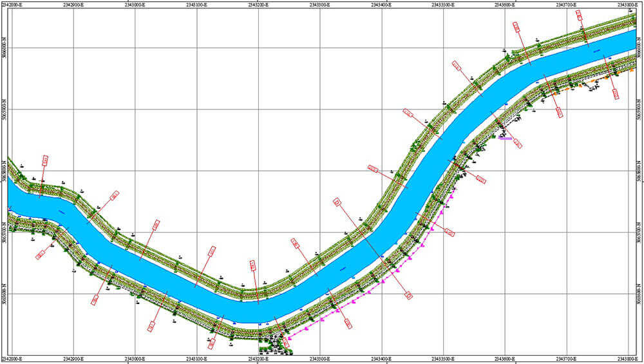Click the 2343200-E label on the top border

coord(258,4)
